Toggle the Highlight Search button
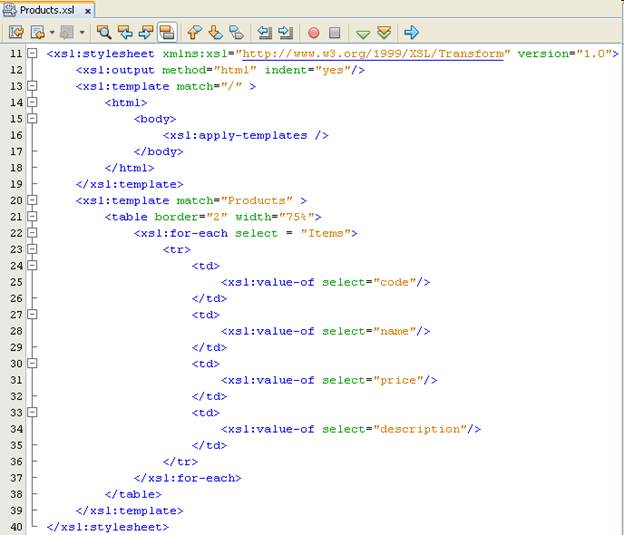This screenshot has height=535, width=624. (x=167, y=32)
